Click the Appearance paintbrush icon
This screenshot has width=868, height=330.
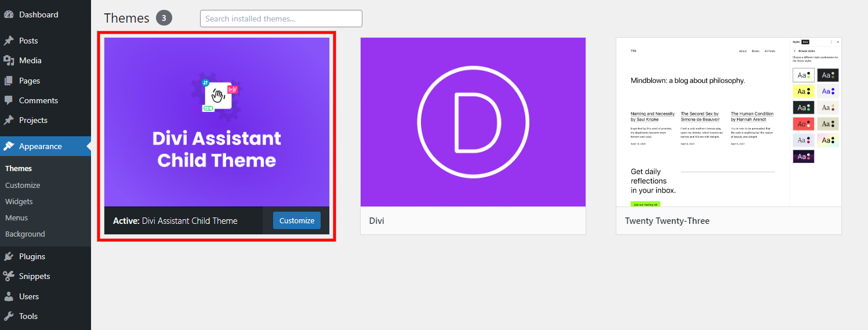9,146
